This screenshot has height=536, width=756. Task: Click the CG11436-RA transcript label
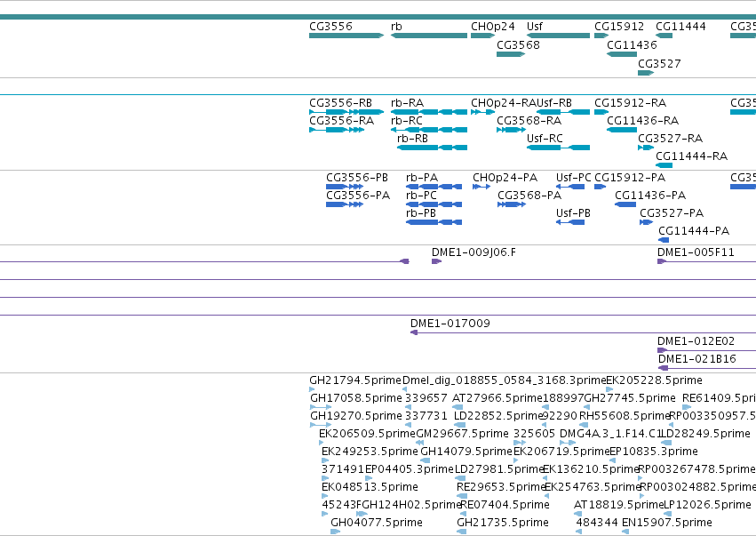(x=642, y=121)
